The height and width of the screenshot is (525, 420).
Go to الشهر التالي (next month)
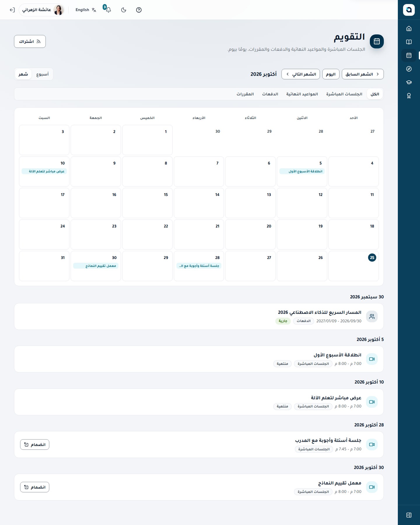coord(301,74)
